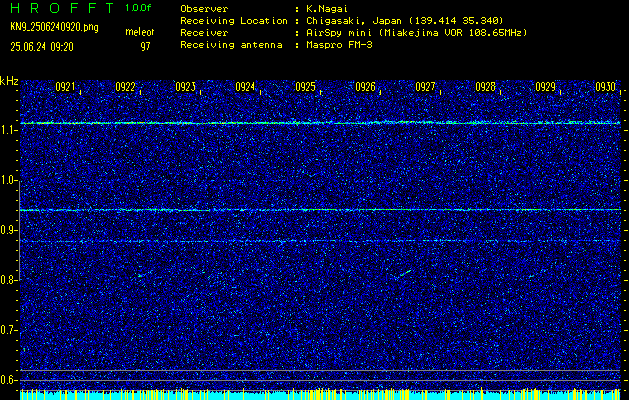629x400 pixels.
Task: Select the 0930 time marker
Action: 605,87
